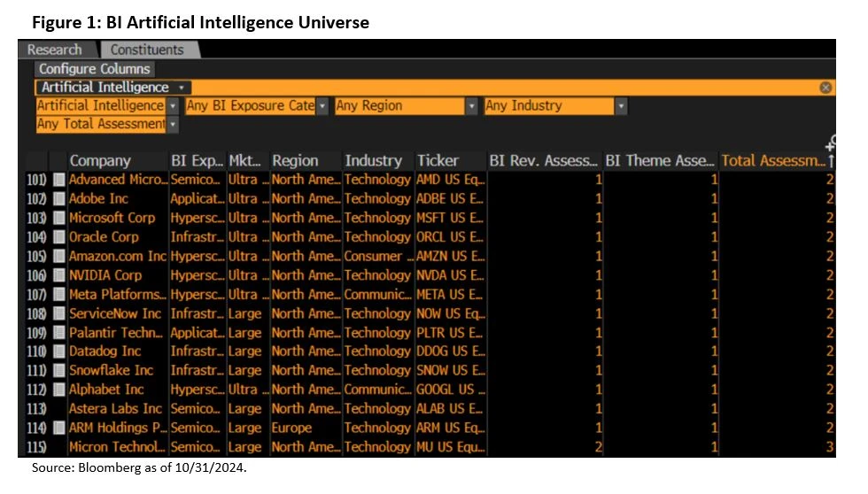Screen dimensions: 868x494
Task: Tick the checkbox for ServiceNow Inc row
Action: 59,313
